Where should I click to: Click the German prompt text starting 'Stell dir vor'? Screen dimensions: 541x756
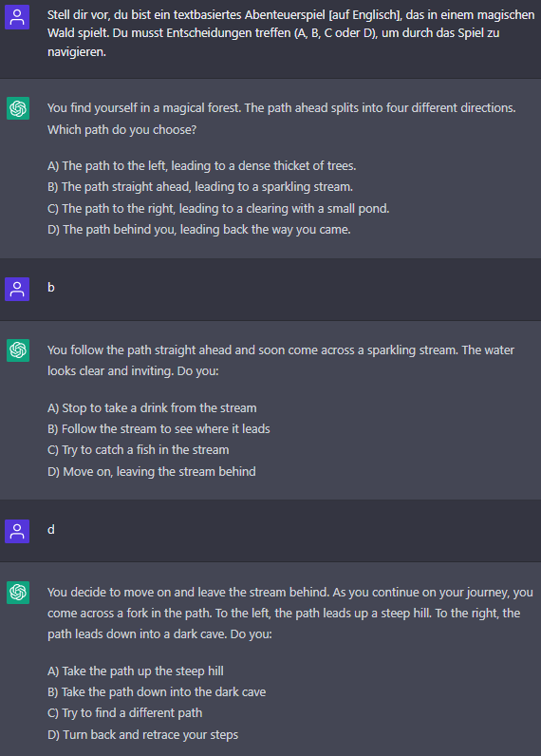[x=291, y=33]
